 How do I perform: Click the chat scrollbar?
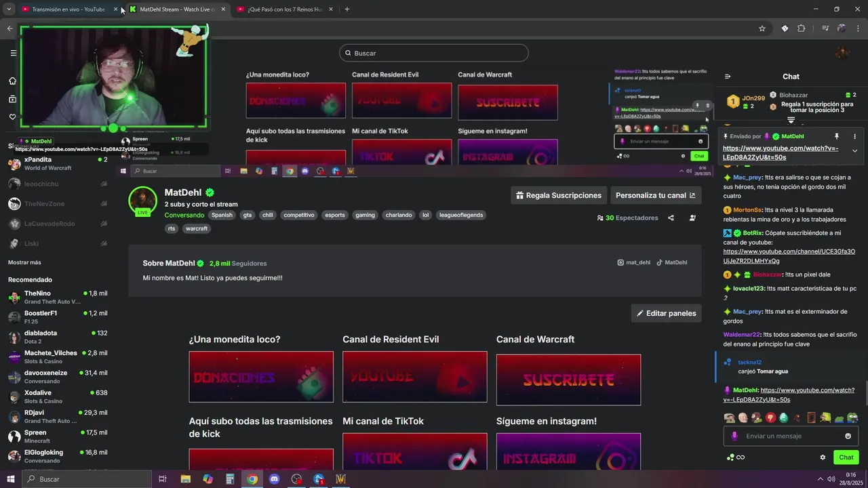(x=865, y=392)
